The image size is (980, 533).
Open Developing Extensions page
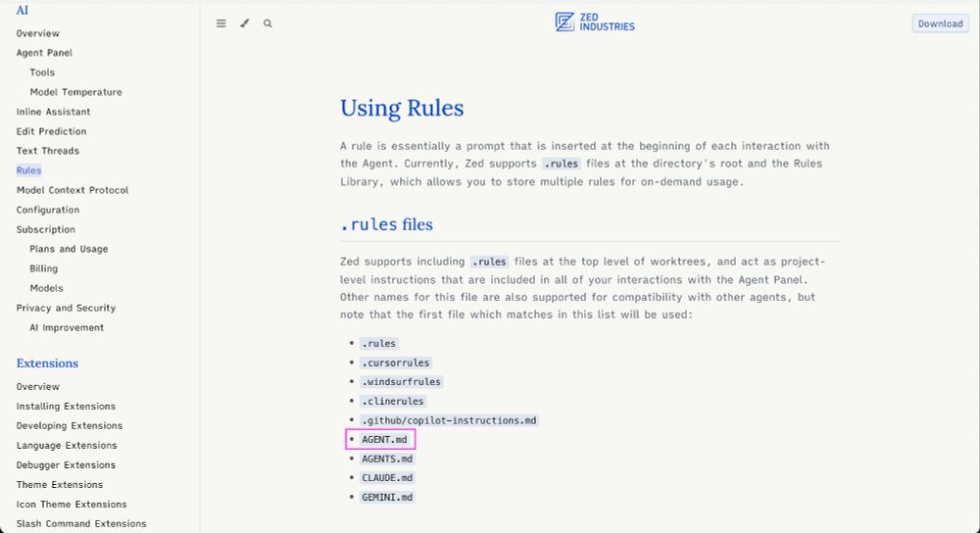[70, 425]
